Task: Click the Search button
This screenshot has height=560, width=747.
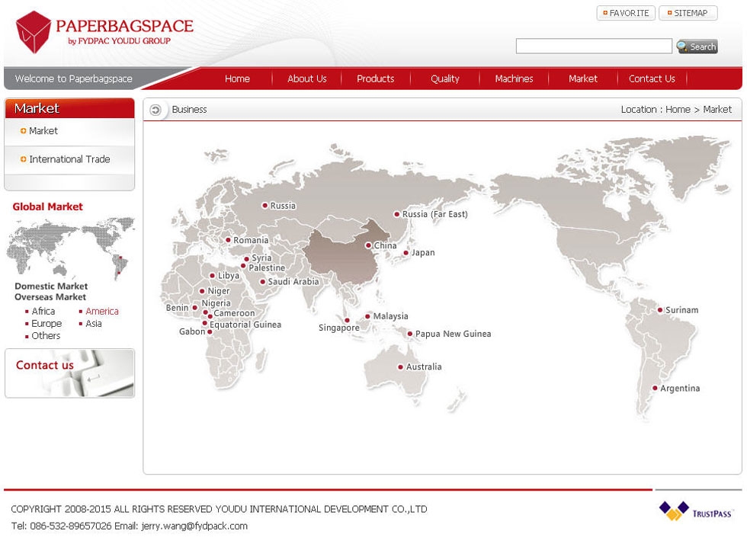Action: (x=697, y=46)
